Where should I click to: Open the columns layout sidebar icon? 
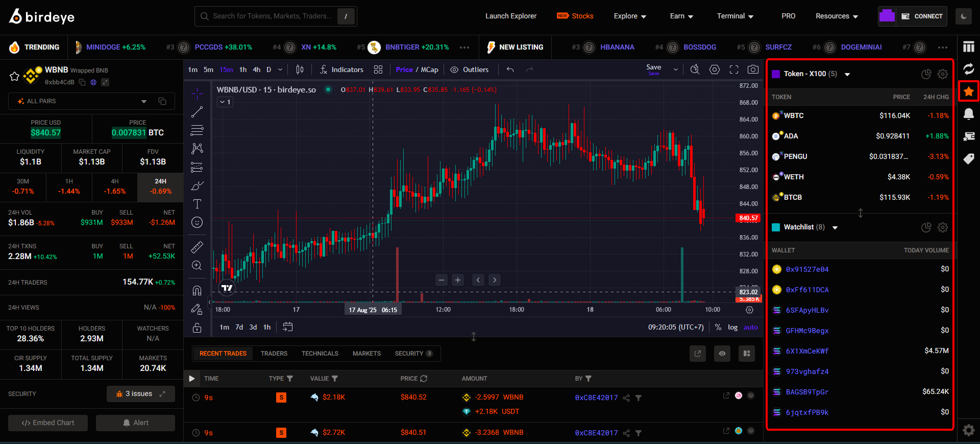[x=968, y=47]
